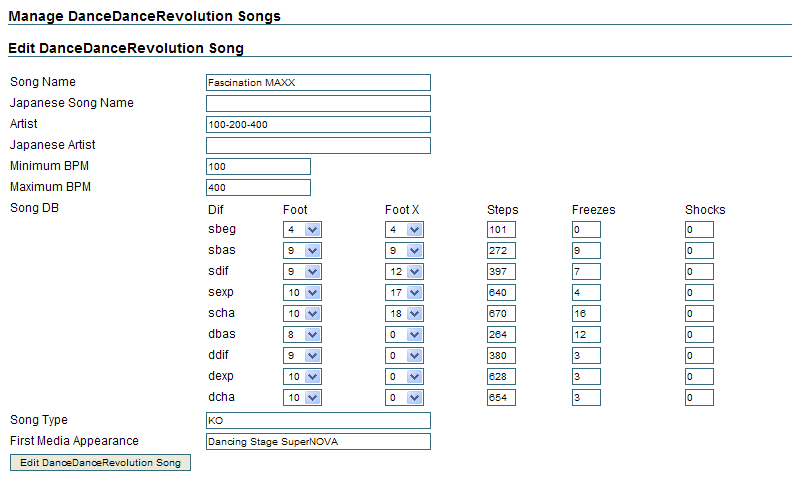Open the sexp Foot X dropdown
This screenshot has height=479, width=800.
coord(404,292)
